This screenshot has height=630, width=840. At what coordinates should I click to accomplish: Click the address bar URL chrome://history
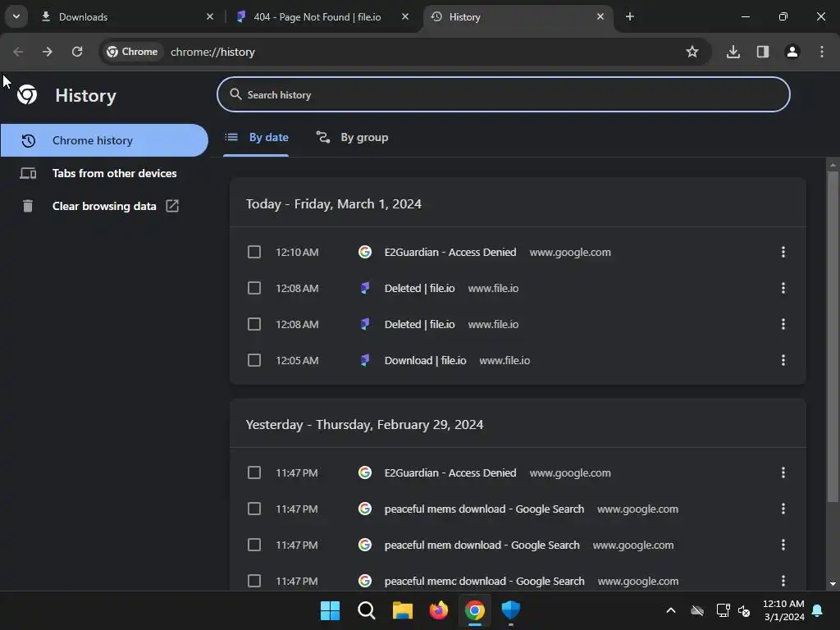(x=212, y=52)
